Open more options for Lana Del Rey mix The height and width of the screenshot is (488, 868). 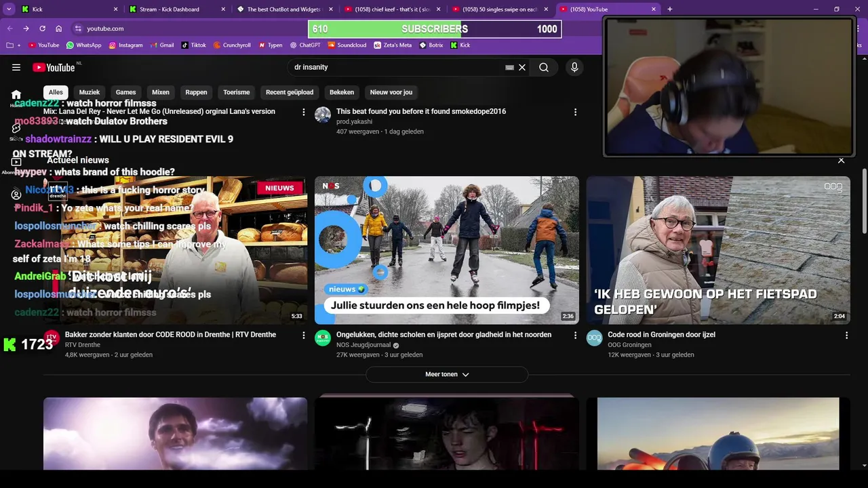304,112
